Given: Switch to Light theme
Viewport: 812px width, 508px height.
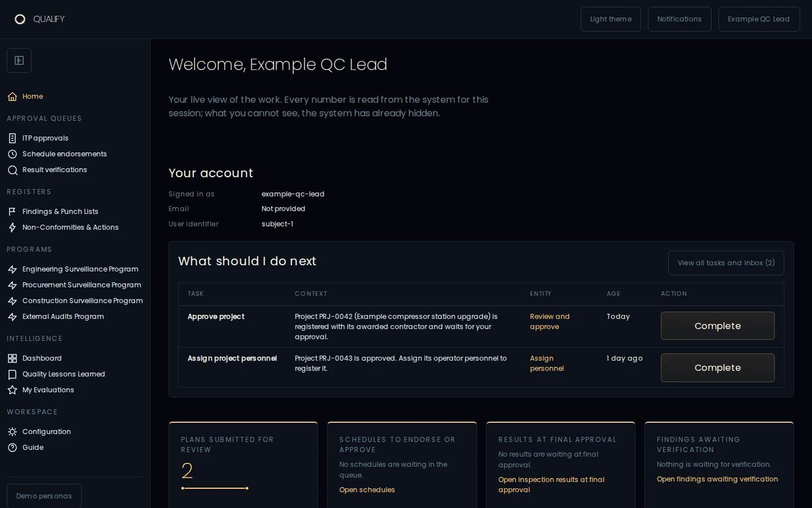Looking at the screenshot, I should click(611, 19).
